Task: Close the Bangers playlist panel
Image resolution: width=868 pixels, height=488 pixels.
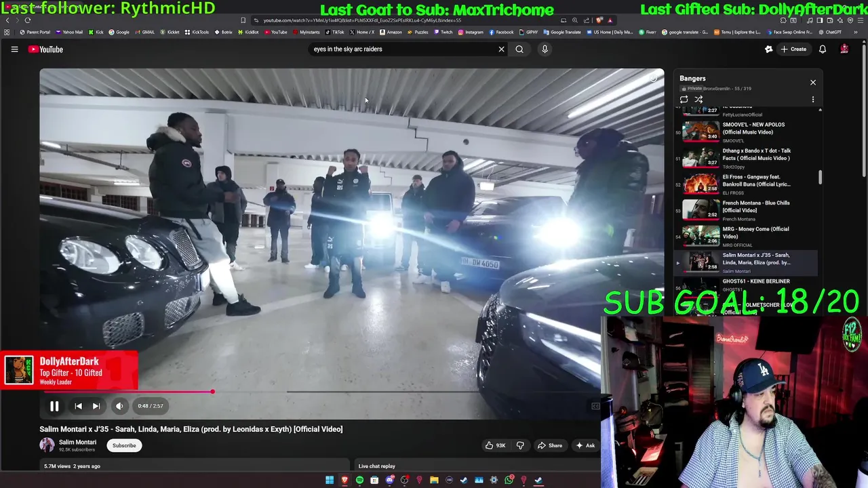Action: (x=813, y=83)
